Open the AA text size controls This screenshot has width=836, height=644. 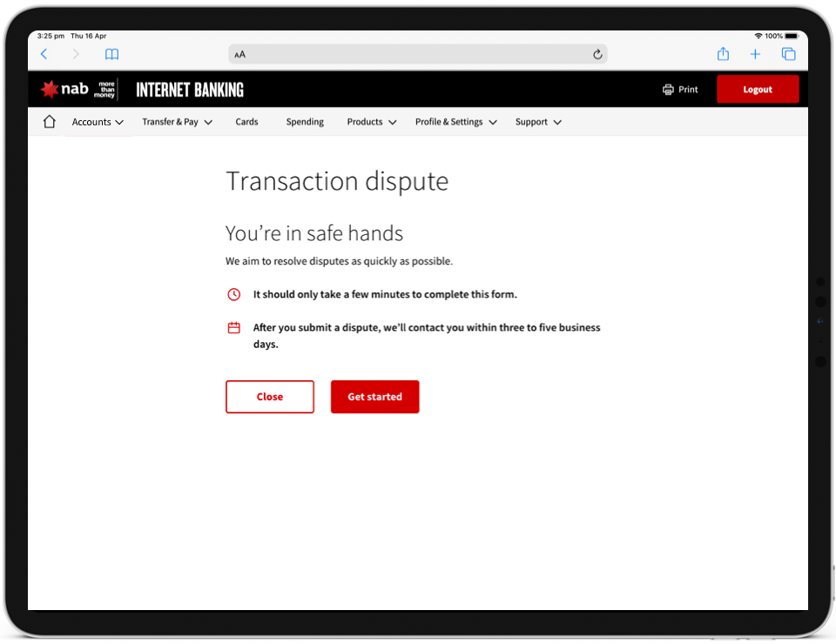[240, 54]
